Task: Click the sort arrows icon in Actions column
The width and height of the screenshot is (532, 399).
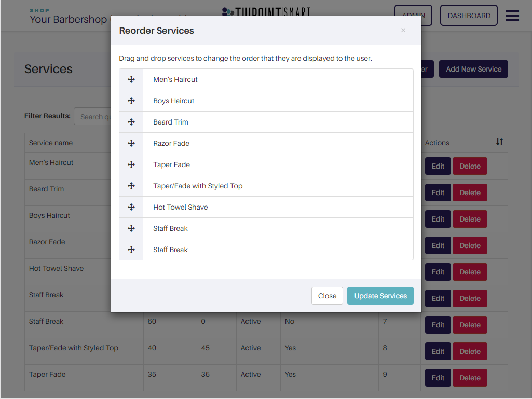Action: pos(499,142)
